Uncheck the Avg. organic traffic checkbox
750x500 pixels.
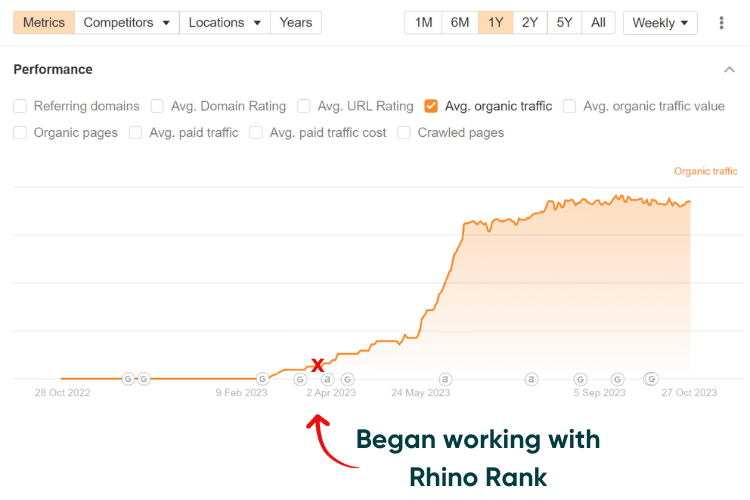pyautogui.click(x=431, y=106)
